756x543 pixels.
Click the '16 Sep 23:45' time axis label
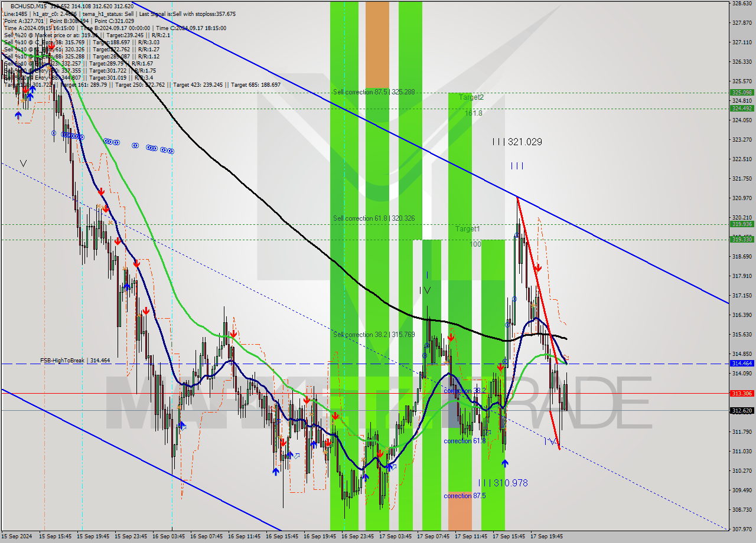click(357, 537)
